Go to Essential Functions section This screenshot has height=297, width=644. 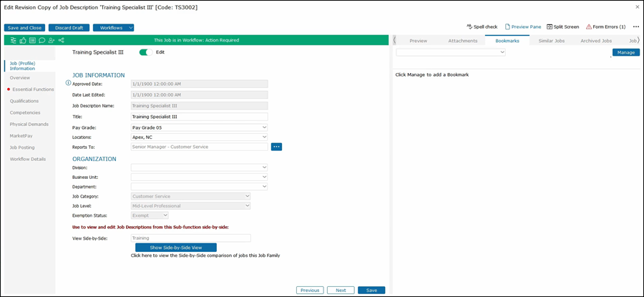pos(33,89)
